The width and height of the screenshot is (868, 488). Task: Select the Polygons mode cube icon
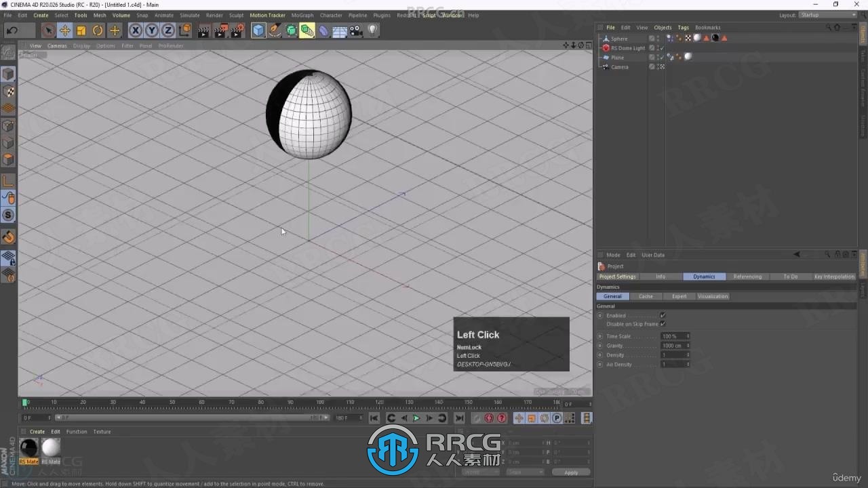pyautogui.click(x=9, y=159)
